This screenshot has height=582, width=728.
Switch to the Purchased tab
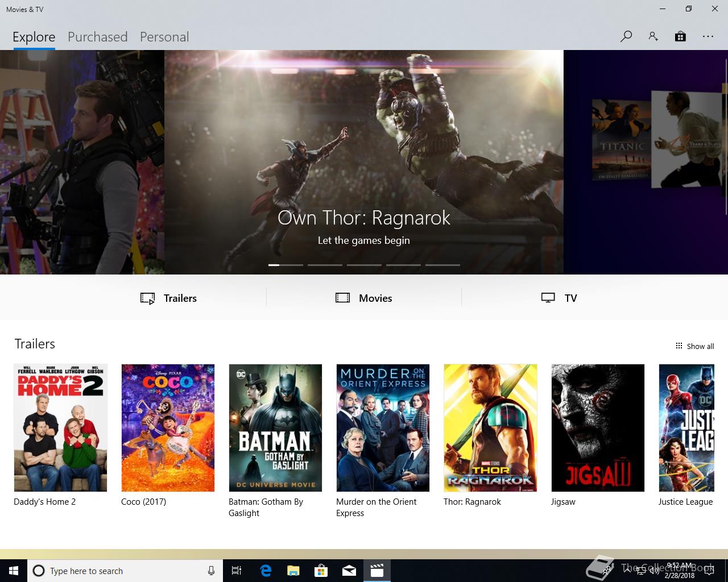97,37
